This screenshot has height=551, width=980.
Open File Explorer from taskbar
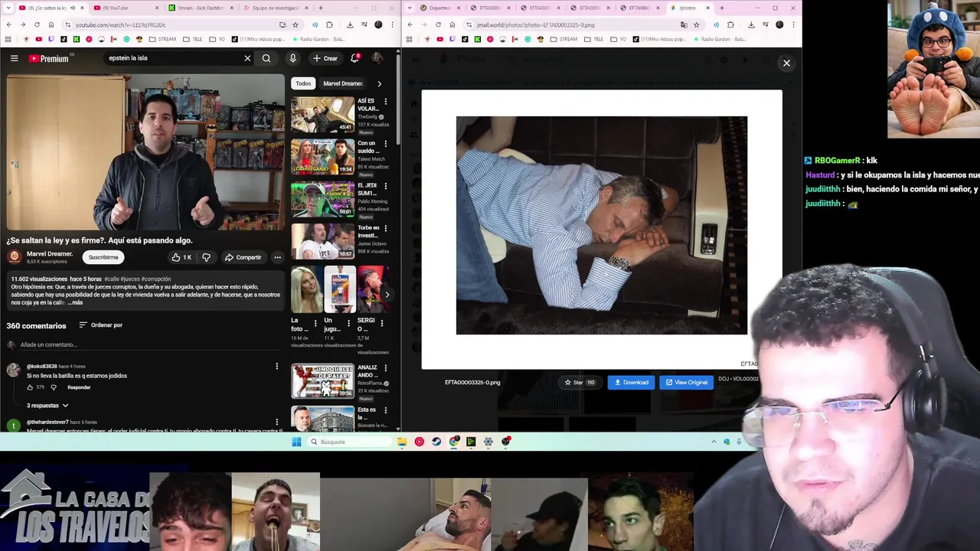402,442
